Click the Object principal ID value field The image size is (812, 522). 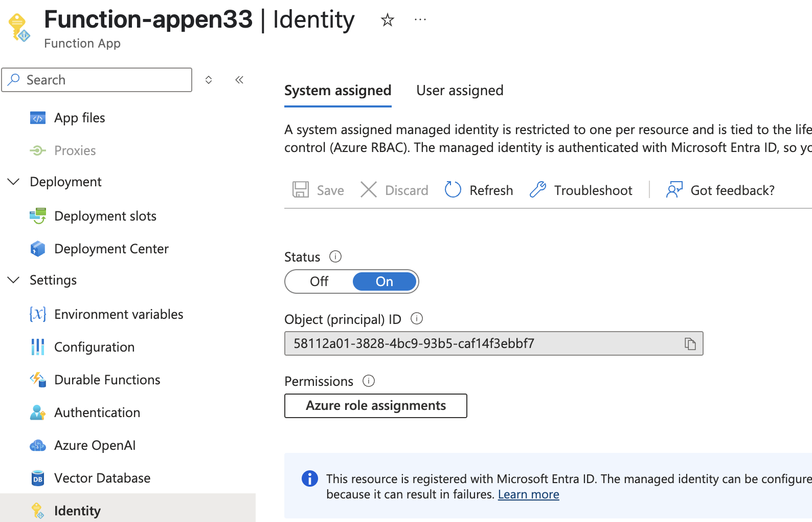pyautogui.click(x=494, y=343)
